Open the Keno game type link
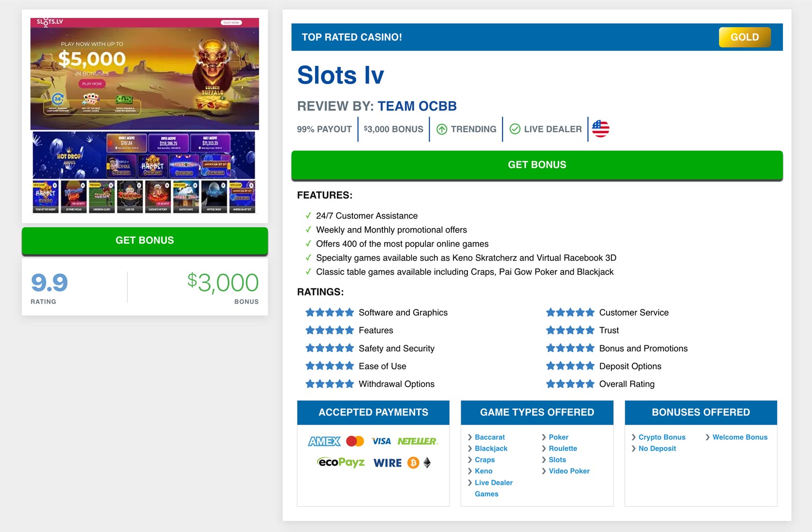 (483, 471)
